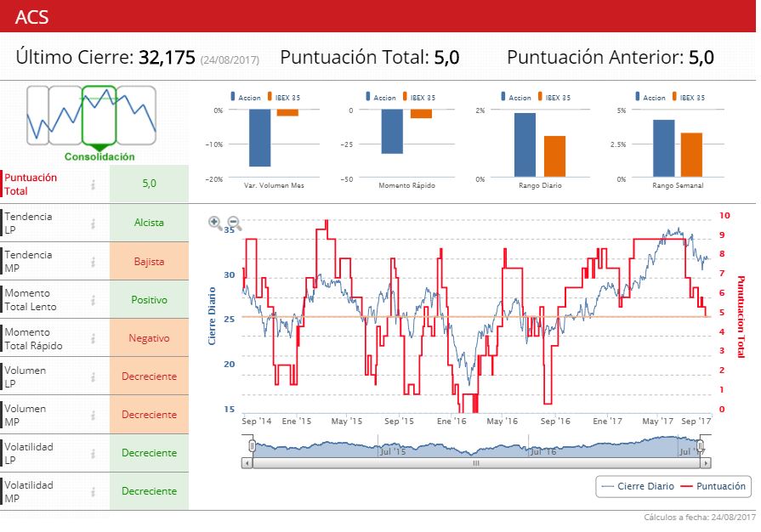Image resolution: width=761 pixels, height=532 pixels.
Task: Toggle IBEX 35 legend in Rango Semanal chart
Action: pyautogui.click(x=689, y=97)
